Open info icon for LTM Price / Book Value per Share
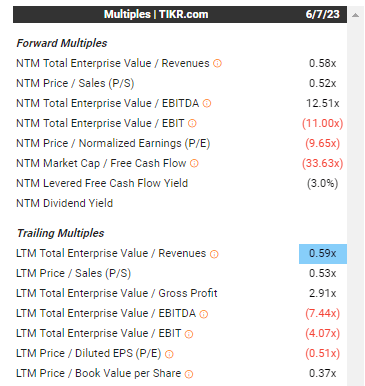Screen dimensions: 365x386 pyautogui.click(x=189, y=374)
